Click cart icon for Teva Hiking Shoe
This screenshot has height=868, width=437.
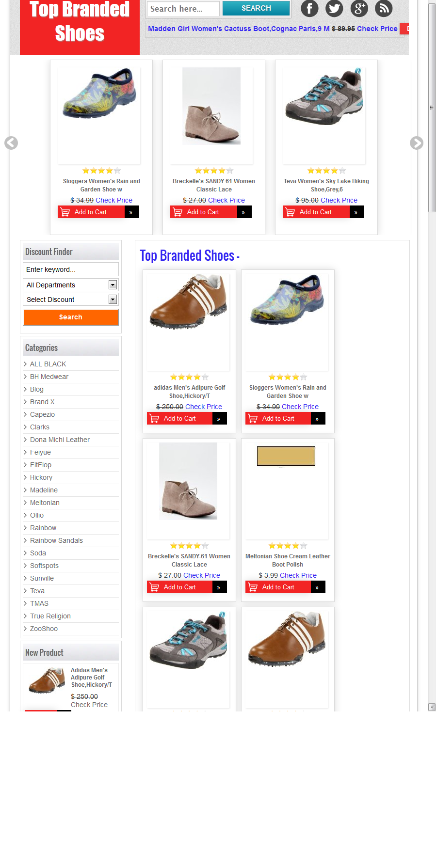coord(290,212)
